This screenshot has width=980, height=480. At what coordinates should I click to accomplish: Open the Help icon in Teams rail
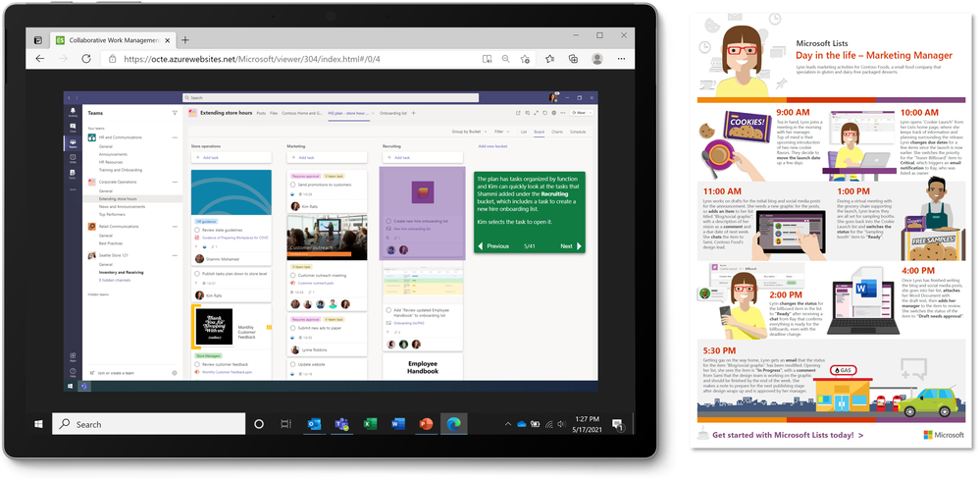tap(74, 372)
